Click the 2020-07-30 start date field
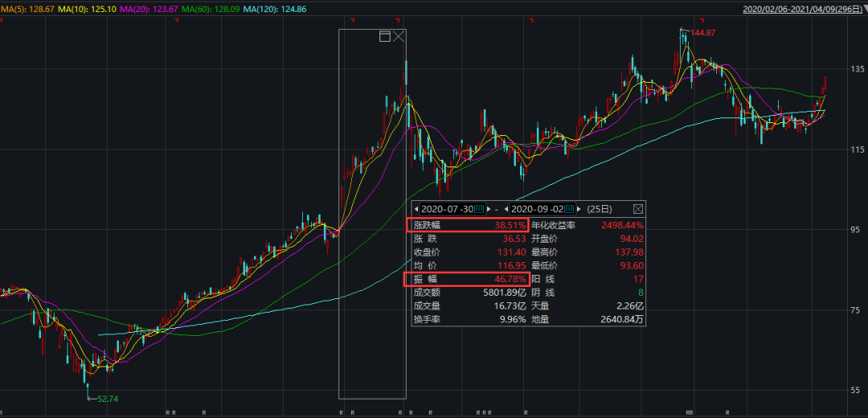The width and height of the screenshot is (868, 418). click(x=446, y=209)
